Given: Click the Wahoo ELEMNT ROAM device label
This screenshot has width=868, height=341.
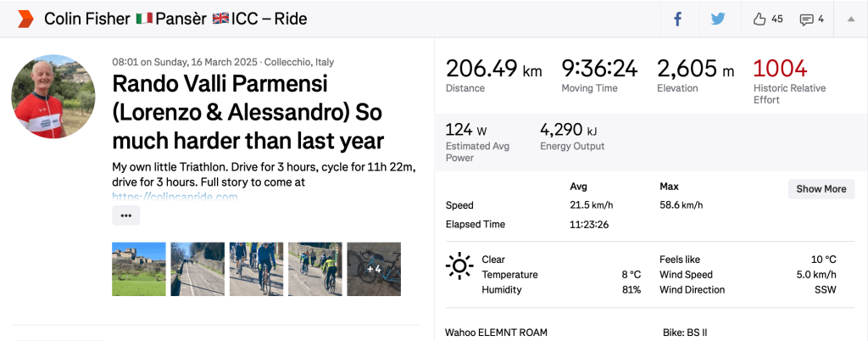Looking at the screenshot, I should coord(496,332).
